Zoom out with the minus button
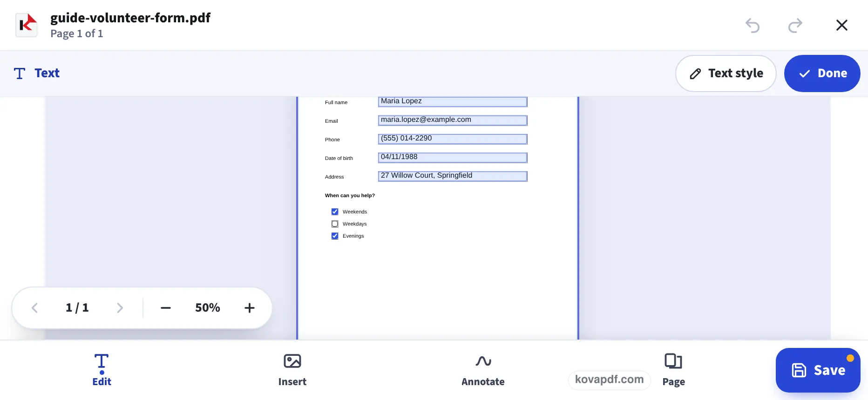The height and width of the screenshot is (400, 868). coord(166,308)
